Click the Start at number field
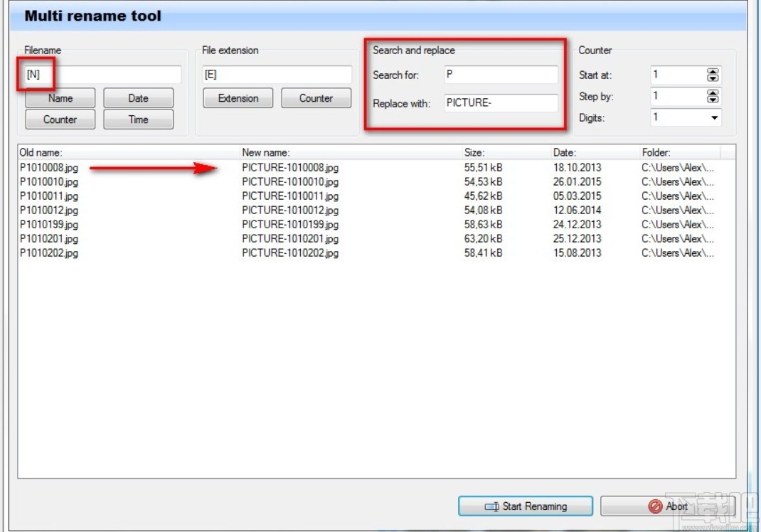The width and height of the screenshot is (761, 532). [678, 75]
